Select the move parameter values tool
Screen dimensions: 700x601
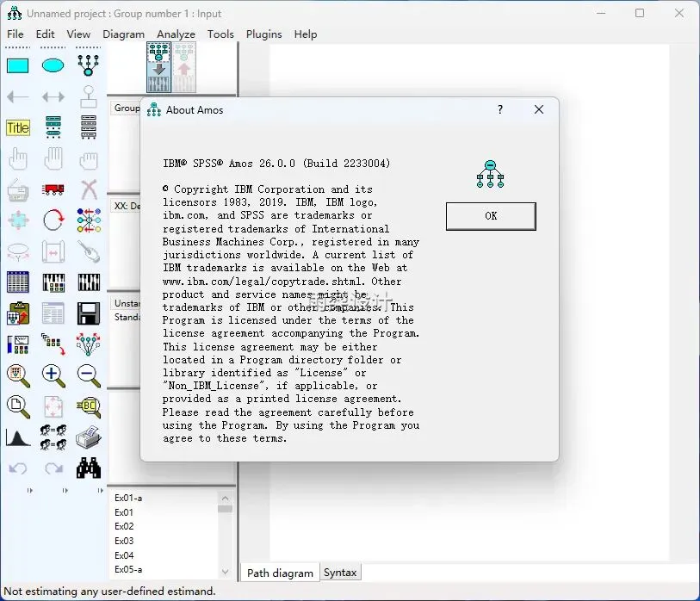(x=18, y=251)
